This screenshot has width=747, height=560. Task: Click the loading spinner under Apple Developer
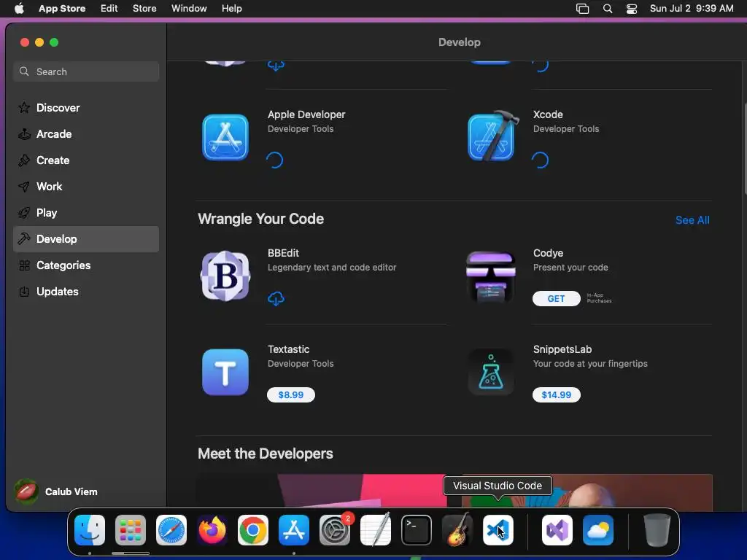pyautogui.click(x=275, y=160)
